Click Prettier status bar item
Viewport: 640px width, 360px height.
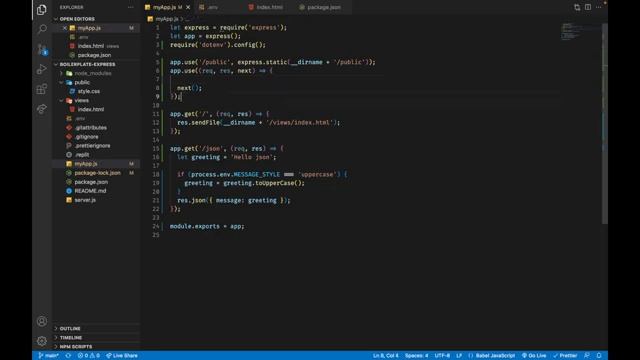(565, 356)
